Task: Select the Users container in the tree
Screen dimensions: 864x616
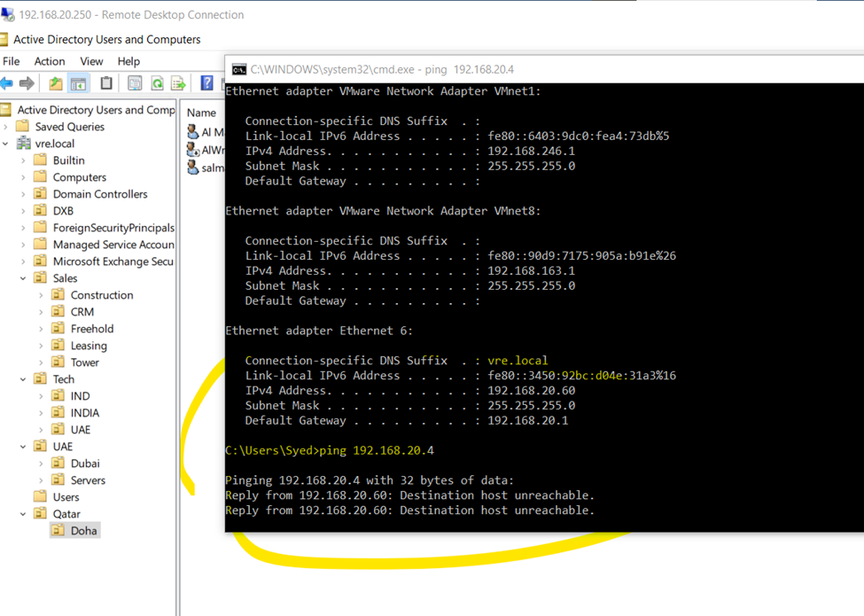Action: [66, 497]
